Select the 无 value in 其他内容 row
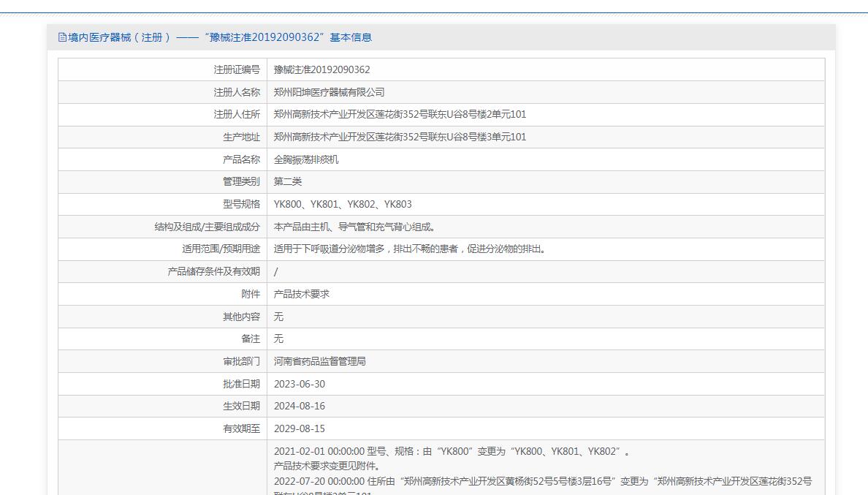This screenshot has height=495, width=868. (x=278, y=317)
